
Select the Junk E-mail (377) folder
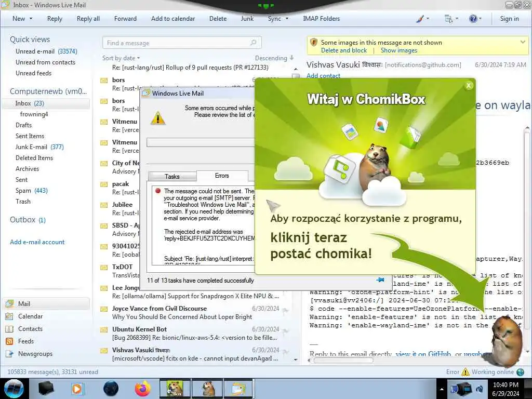pyautogui.click(x=39, y=147)
